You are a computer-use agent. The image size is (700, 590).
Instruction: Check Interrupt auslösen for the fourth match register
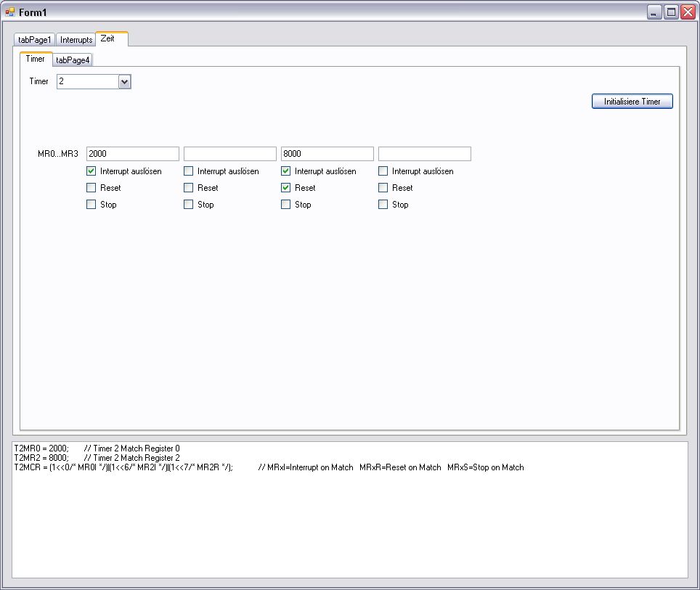click(383, 171)
